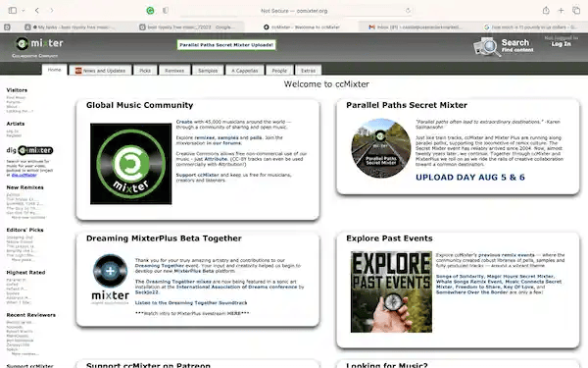Screen dimensions: 588x368
Task: Click the green ccMixter vinyl logo image
Action: [x=131, y=164]
